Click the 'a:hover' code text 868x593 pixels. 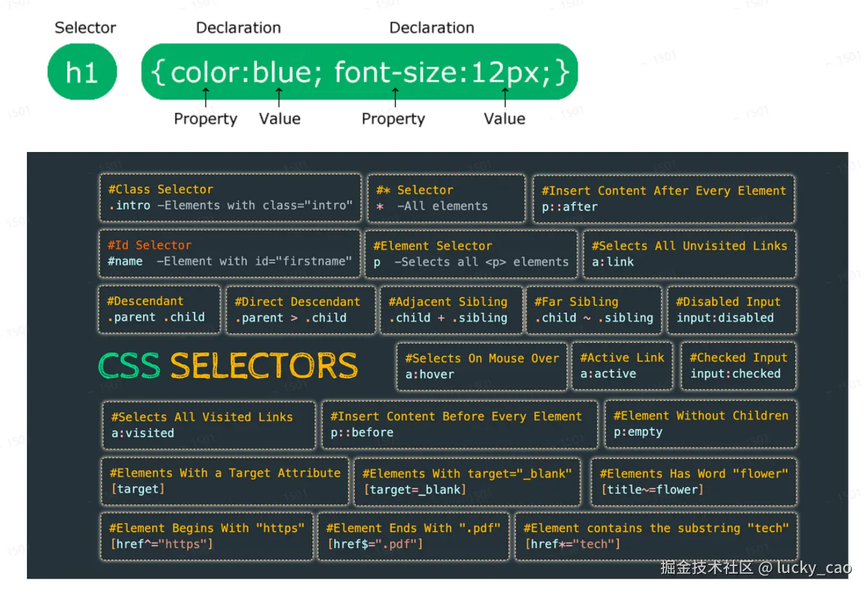point(429,374)
